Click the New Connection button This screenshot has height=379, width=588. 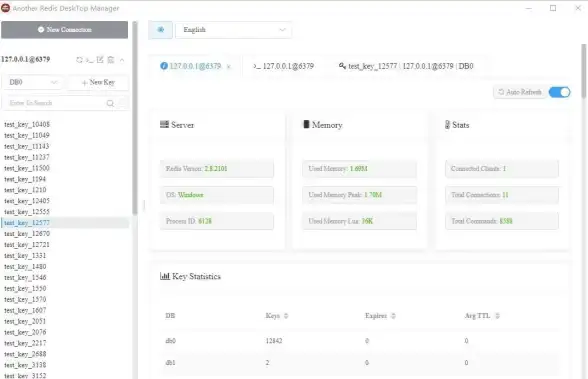pyautogui.click(x=64, y=30)
